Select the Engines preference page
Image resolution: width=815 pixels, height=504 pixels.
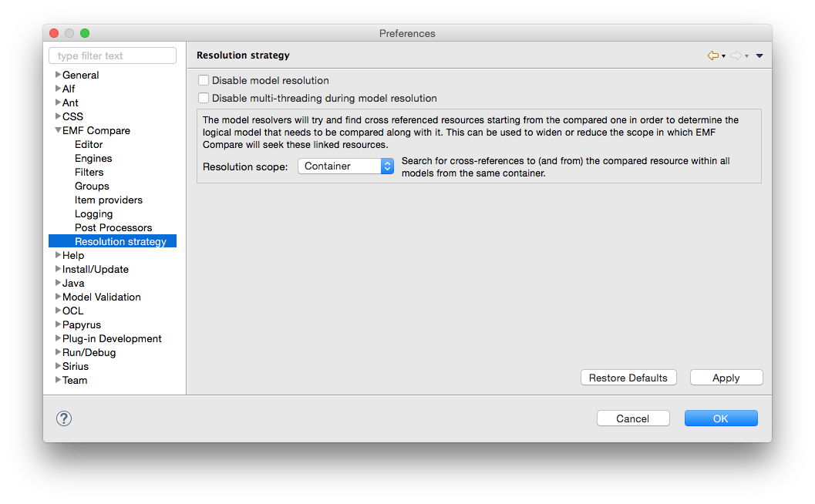(x=93, y=159)
